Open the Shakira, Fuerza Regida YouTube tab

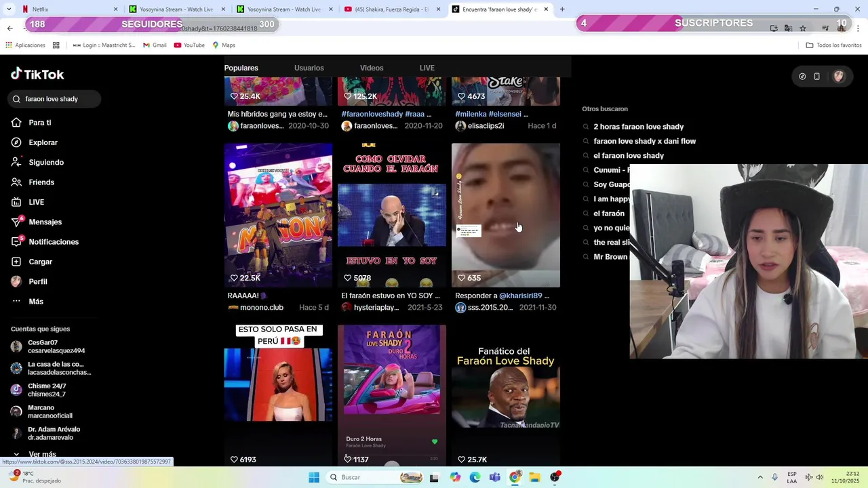(392, 9)
